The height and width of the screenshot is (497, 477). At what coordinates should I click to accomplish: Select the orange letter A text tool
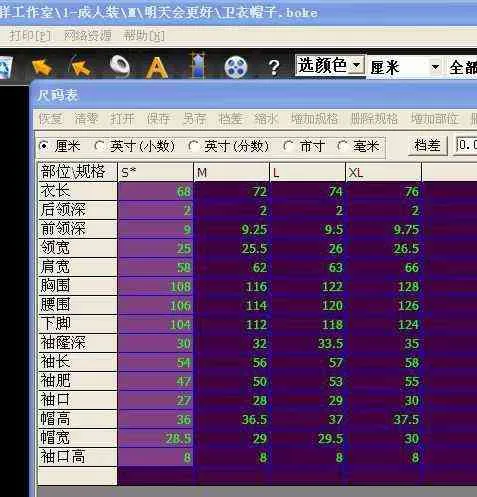click(157, 67)
